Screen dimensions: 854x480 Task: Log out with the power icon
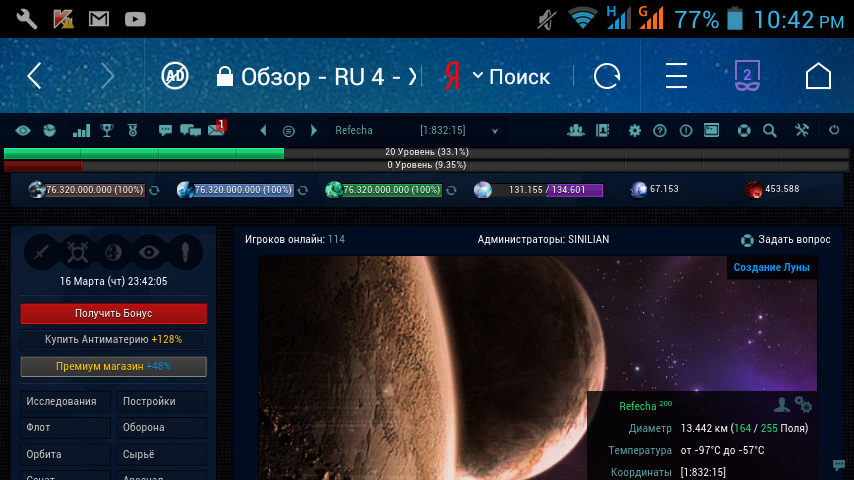(834, 130)
